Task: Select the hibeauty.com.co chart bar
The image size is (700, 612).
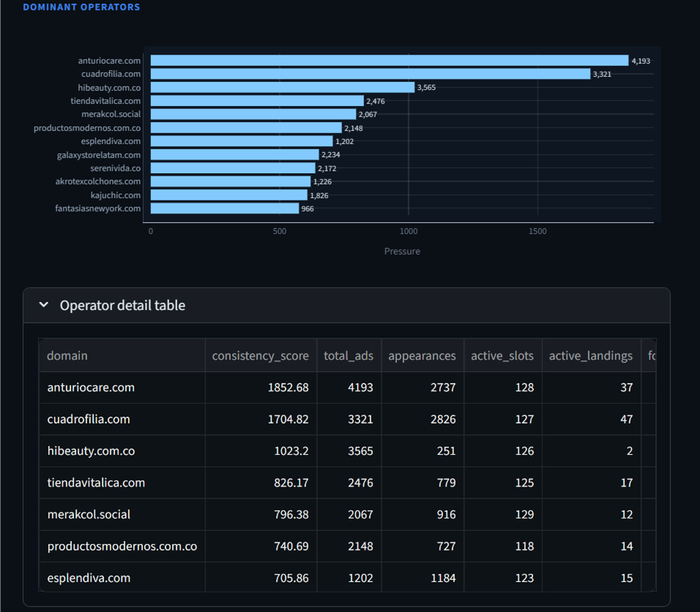Action: pos(282,87)
